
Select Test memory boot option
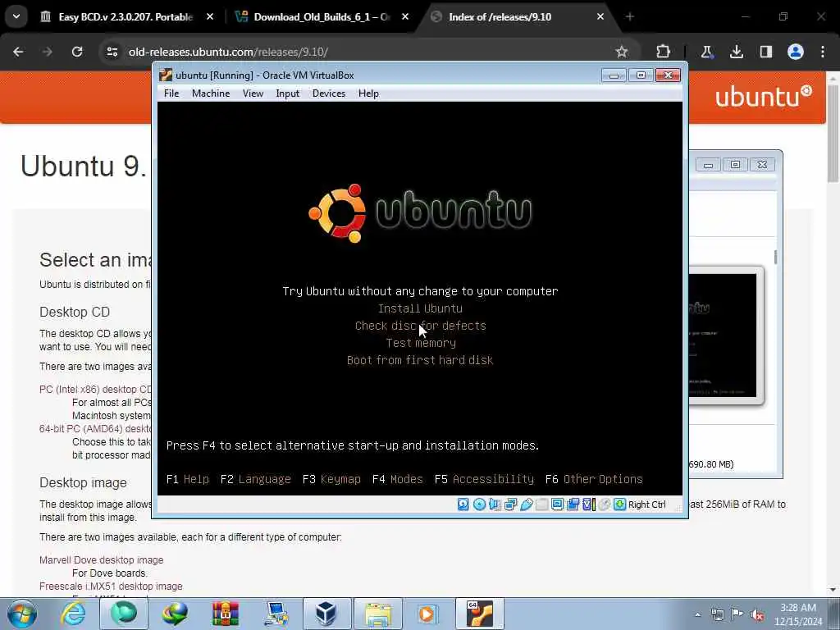coord(421,343)
